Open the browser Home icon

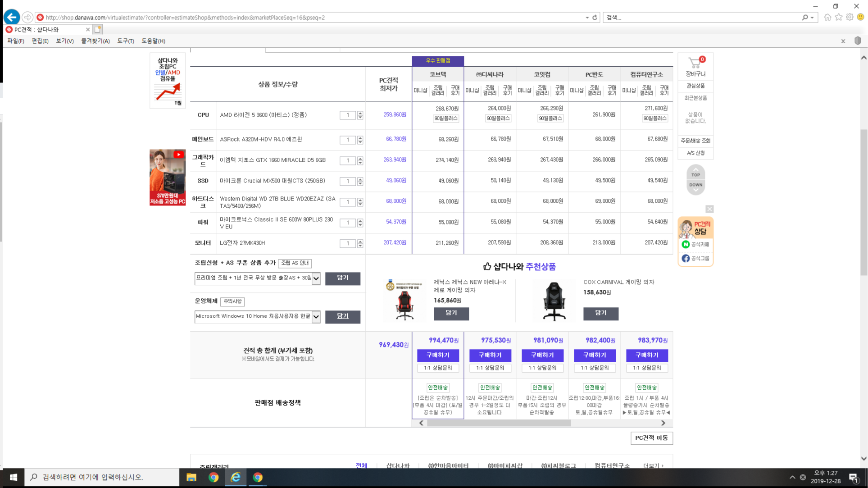(x=827, y=17)
